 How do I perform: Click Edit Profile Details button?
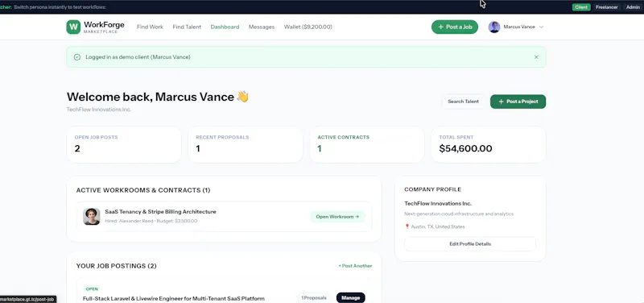470,244
